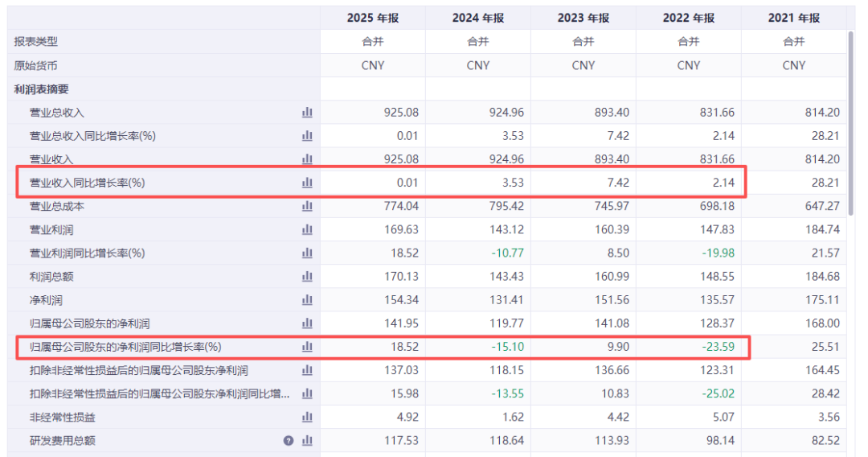
Task: Click the vertical scrollbar on table right
Action: tap(851, 124)
